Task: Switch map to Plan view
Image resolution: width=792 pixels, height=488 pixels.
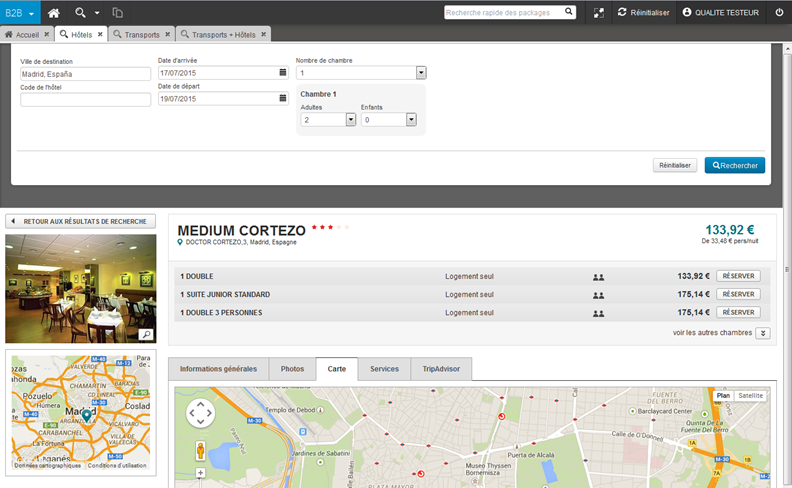Action: click(723, 396)
